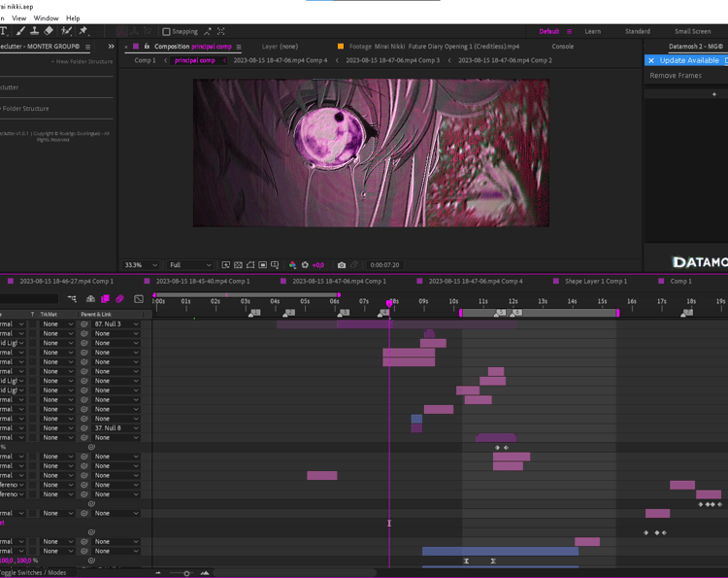Click the Region of Interest icon

pyautogui.click(x=263, y=265)
